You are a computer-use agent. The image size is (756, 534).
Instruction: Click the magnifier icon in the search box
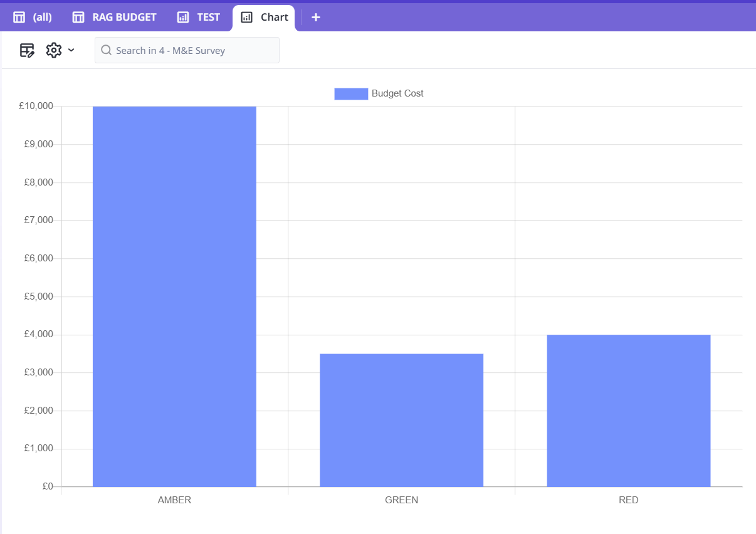pyautogui.click(x=107, y=50)
